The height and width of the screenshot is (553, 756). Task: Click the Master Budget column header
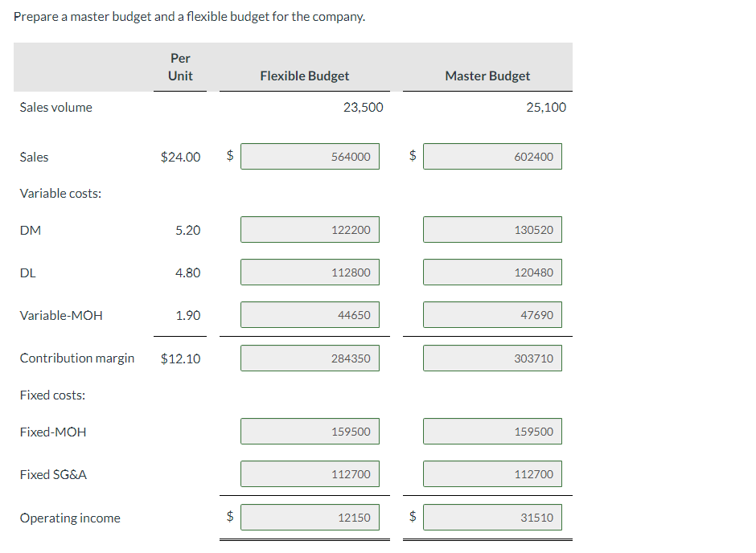(x=487, y=76)
